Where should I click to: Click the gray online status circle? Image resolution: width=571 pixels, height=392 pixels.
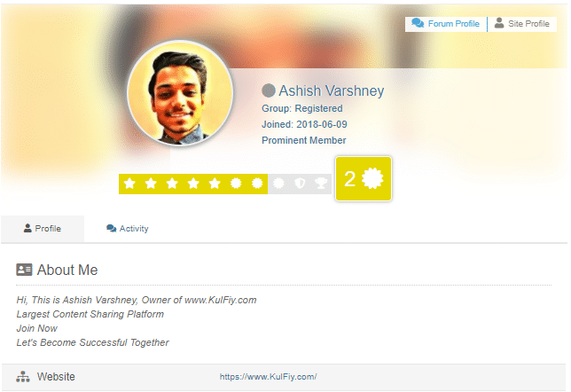point(269,90)
